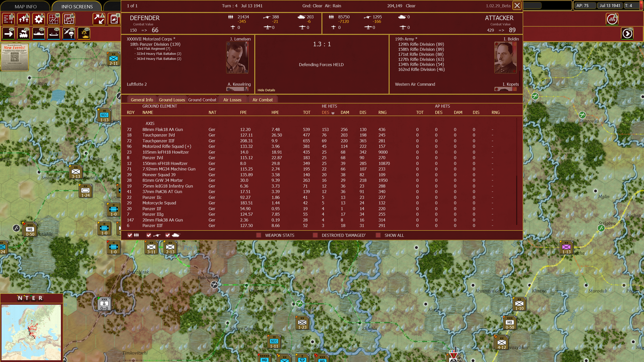The image size is (644, 362).
Task: Switch to the MAP INFO tab
Action: point(26,7)
